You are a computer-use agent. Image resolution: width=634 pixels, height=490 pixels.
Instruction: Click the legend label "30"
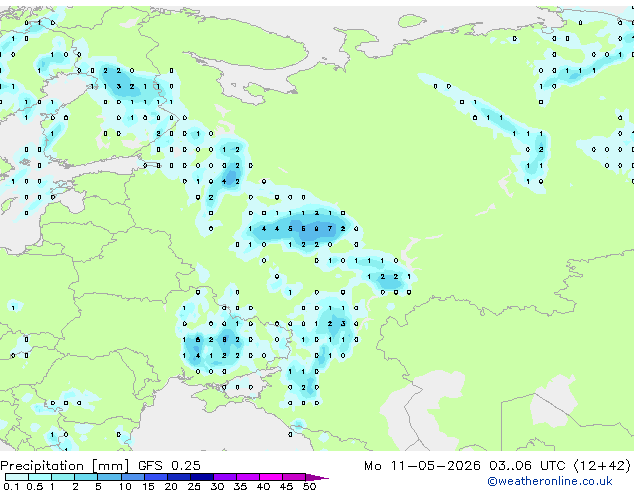pyautogui.click(x=217, y=486)
